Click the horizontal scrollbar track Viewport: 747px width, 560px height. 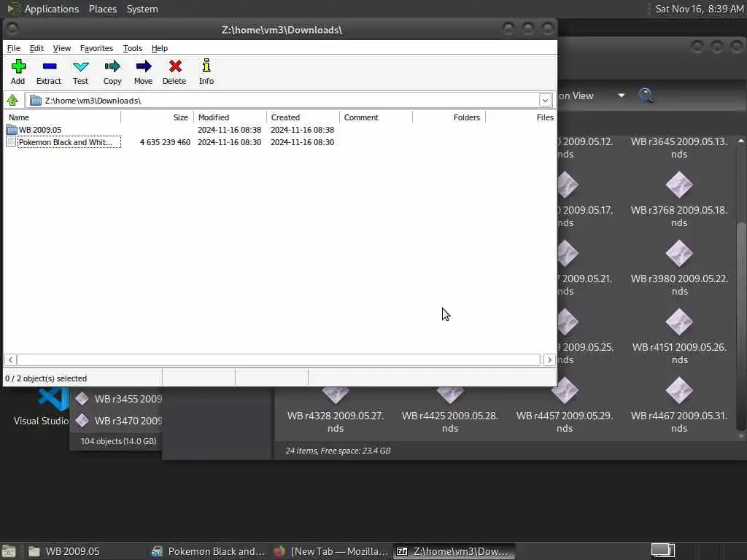279,360
